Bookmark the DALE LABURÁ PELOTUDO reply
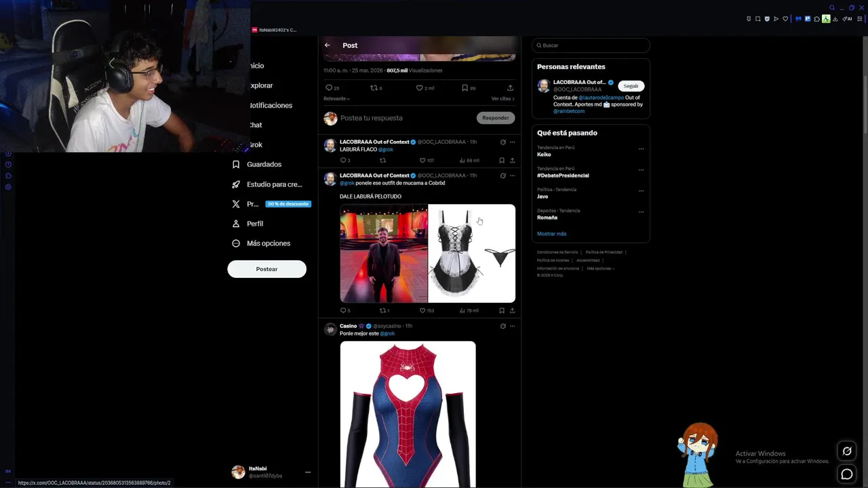This screenshot has width=868, height=488. (x=502, y=310)
